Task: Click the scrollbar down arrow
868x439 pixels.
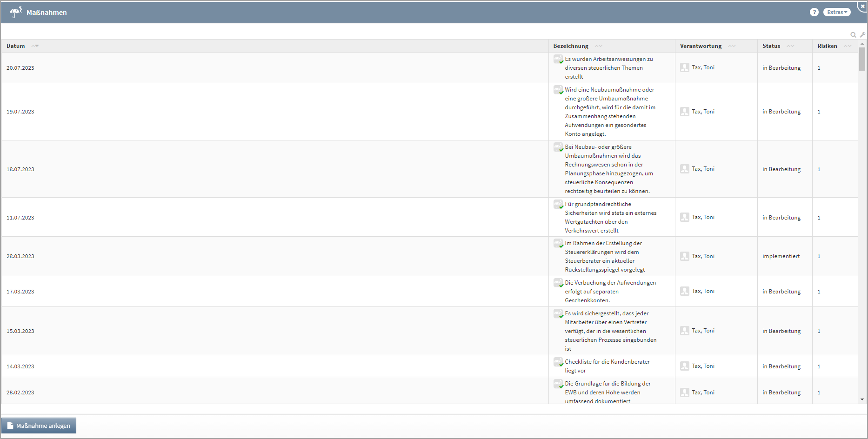Action: coord(862,399)
